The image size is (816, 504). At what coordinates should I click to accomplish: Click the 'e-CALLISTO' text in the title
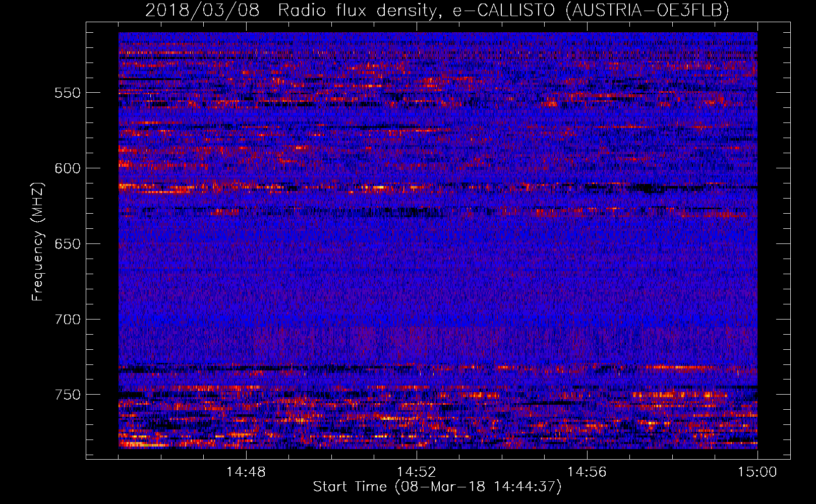click(x=503, y=10)
